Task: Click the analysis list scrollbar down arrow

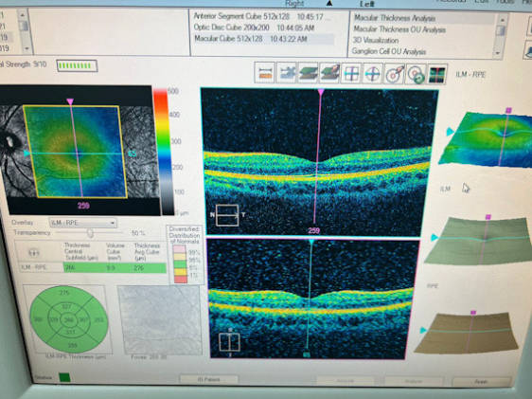Action: click(x=498, y=53)
